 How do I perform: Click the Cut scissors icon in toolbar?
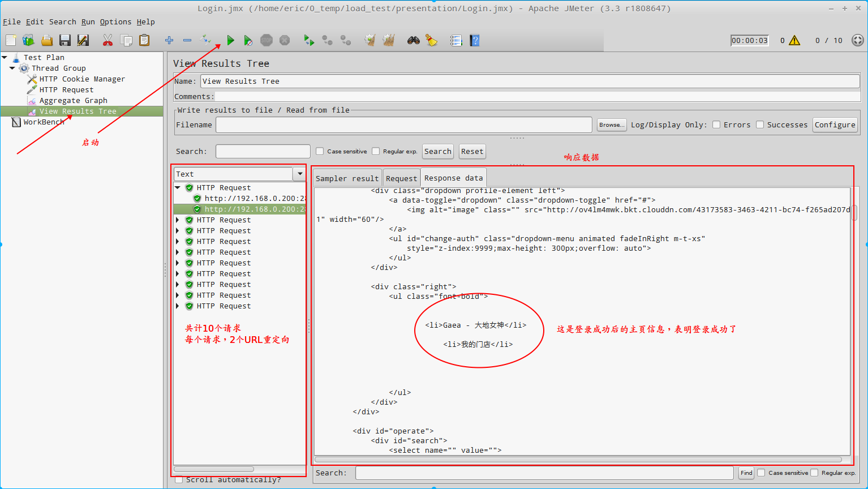pos(108,40)
